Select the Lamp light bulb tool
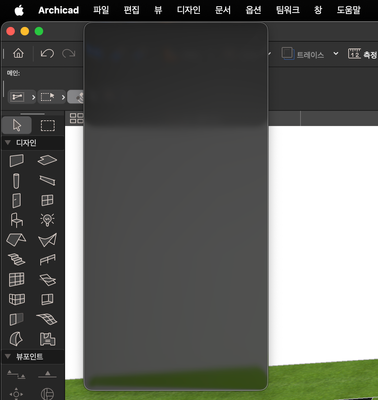 47,220
